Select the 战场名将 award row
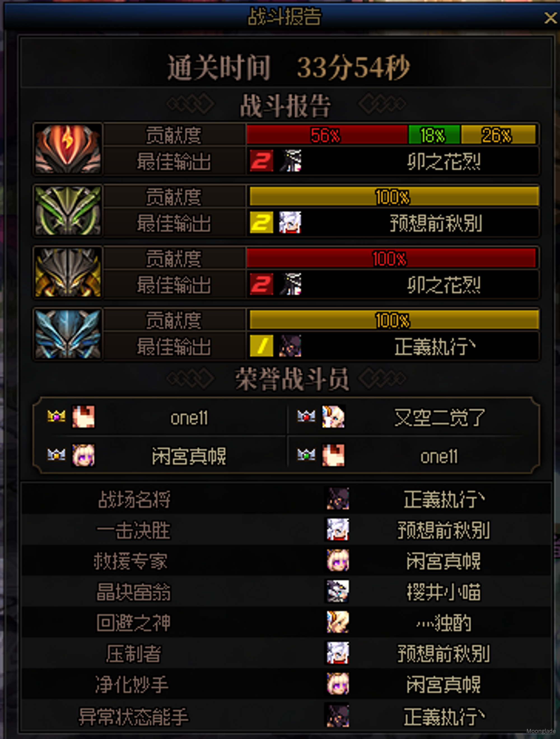This screenshot has width=560, height=739. 286,499
